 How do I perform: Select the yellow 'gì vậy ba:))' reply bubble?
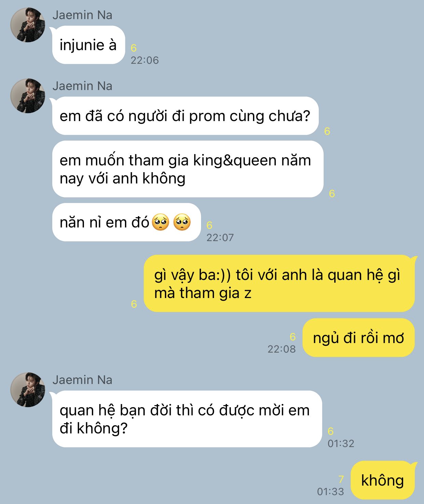[x=279, y=284]
